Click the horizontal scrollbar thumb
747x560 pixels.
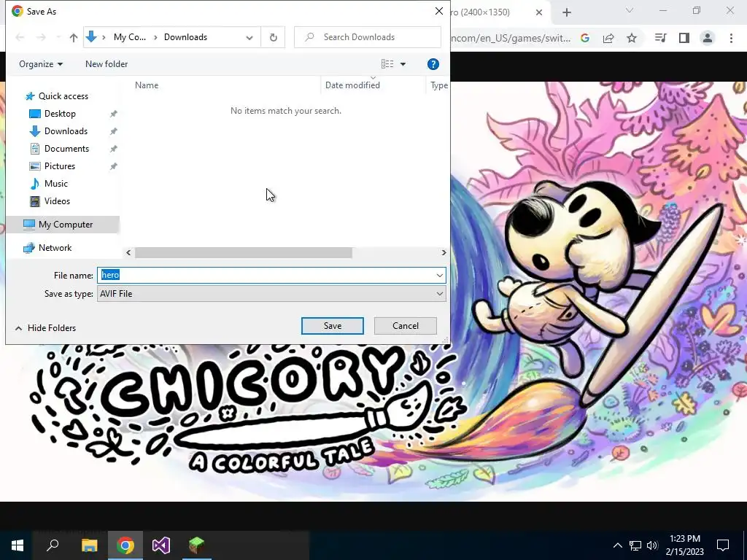tap(244, 253)
